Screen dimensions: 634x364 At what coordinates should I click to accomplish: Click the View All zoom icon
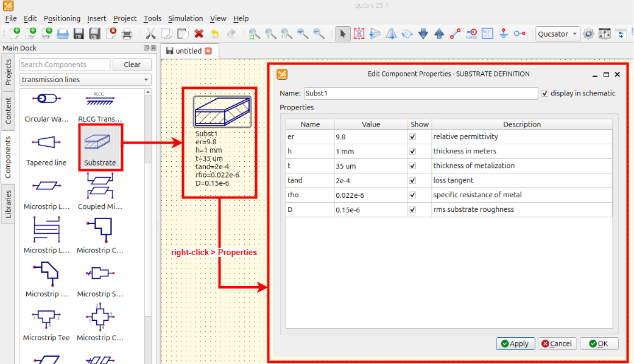[255, 34]
